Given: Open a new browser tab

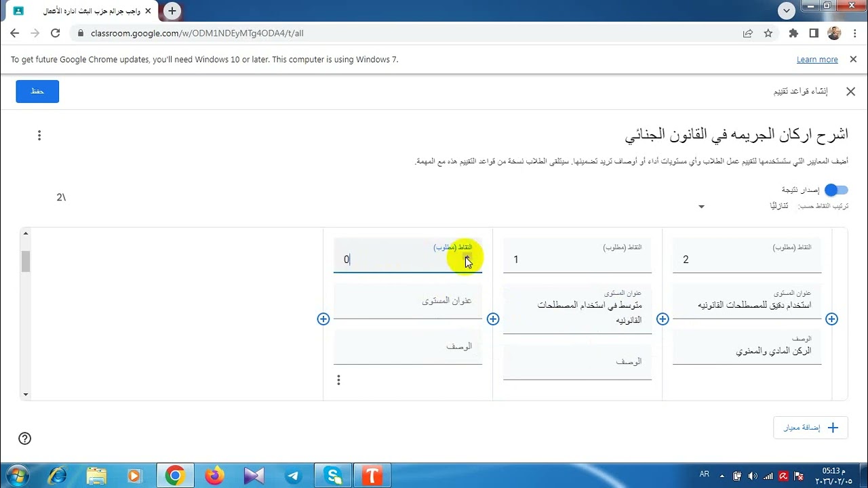Looking at the screenshot, I should tap(172, 11).
